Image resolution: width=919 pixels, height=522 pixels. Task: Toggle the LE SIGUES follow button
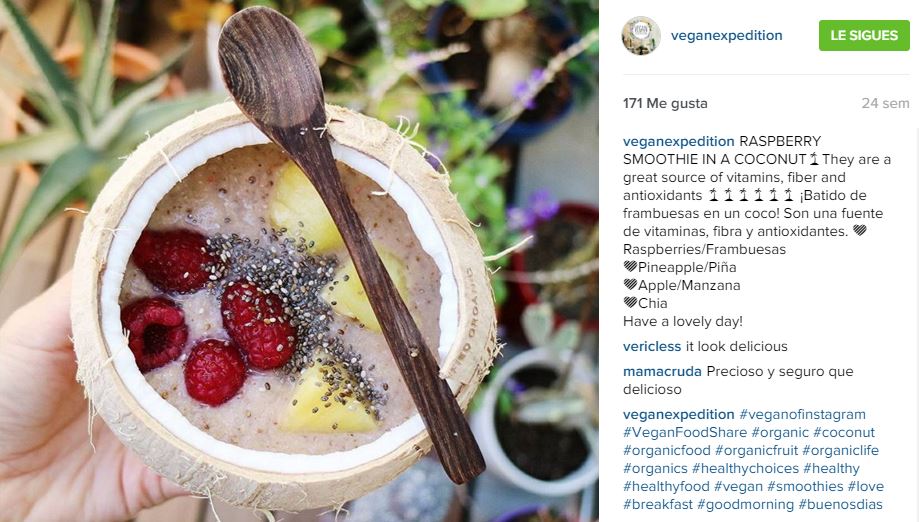[x=864, y=35]
